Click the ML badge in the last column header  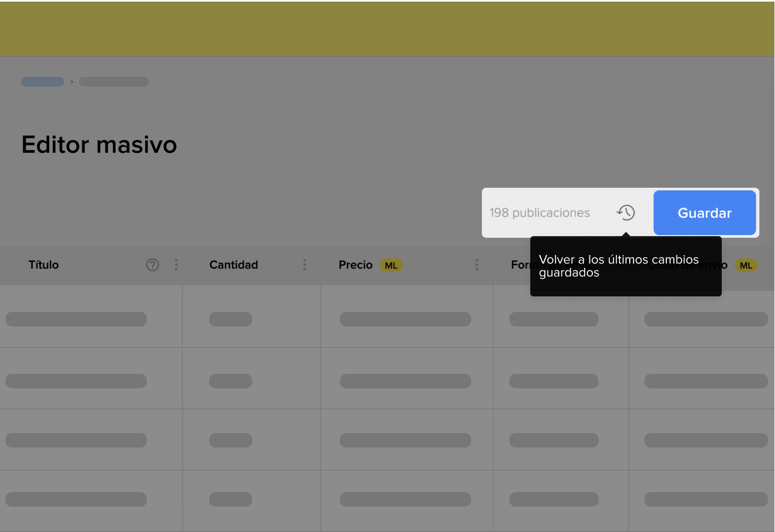point(746,265)
